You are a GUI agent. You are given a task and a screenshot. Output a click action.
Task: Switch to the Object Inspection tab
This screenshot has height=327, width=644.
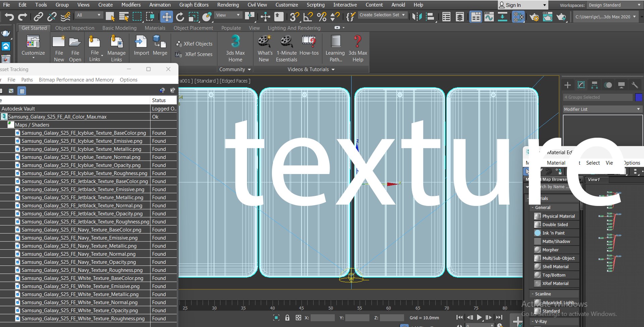(x=74, y=28)
